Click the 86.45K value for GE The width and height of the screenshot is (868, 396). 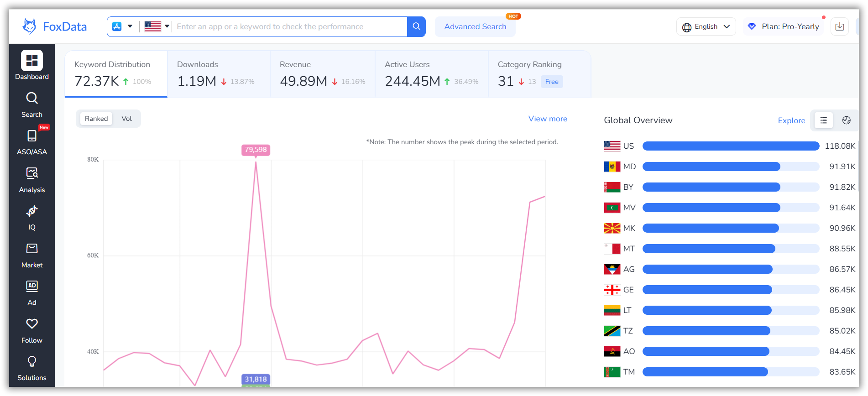842,290
